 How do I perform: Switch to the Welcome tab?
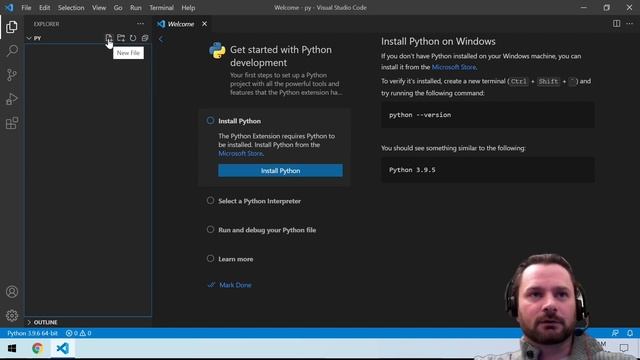click(181, 24)
